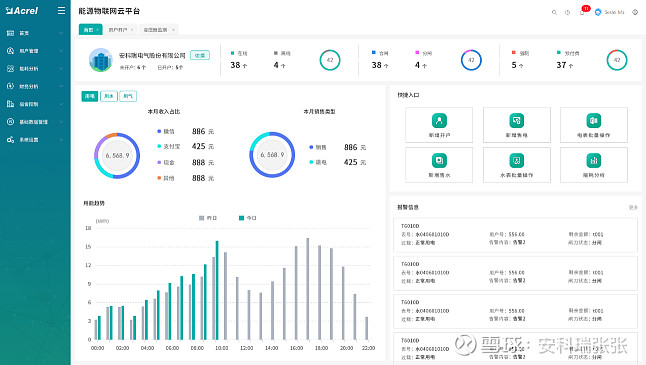Select the water usage filter toggle button

tap(109, 96)
